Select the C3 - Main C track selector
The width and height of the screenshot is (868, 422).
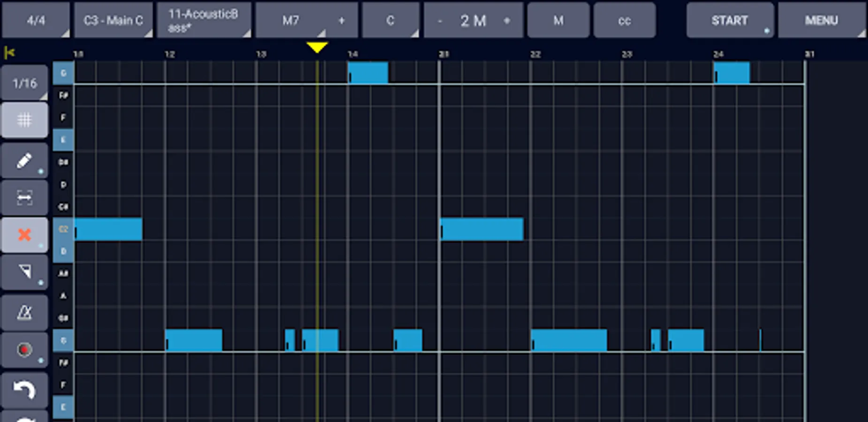tap(113, 20)
